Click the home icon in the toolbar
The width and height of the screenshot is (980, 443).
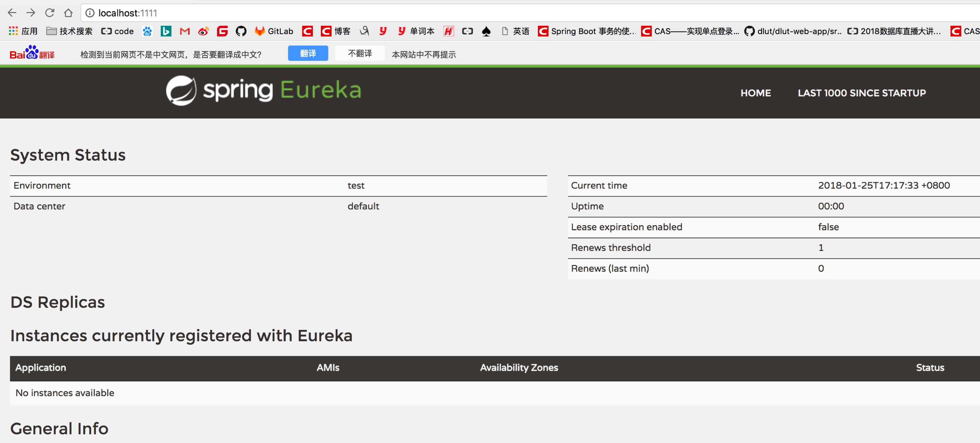tap(68, 13)
